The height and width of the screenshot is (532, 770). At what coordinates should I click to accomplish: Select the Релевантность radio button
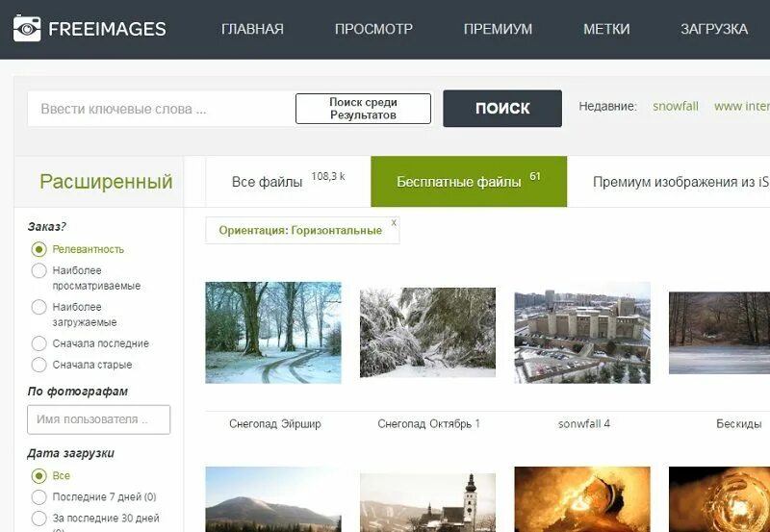(x=38, y=249)
